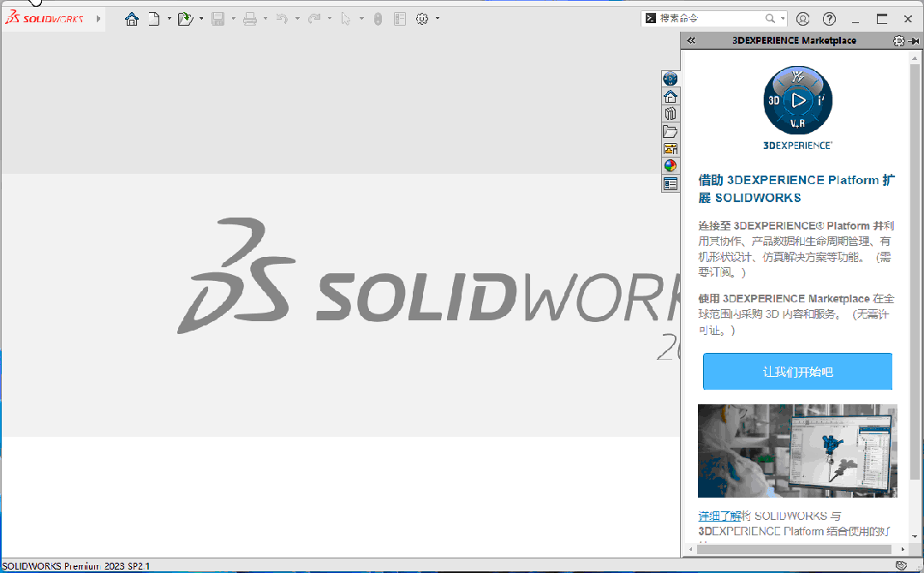Open the Welcome home icon in toolbar
The height and width of the screenshot is (573, 924).
(x=132, y=19)
